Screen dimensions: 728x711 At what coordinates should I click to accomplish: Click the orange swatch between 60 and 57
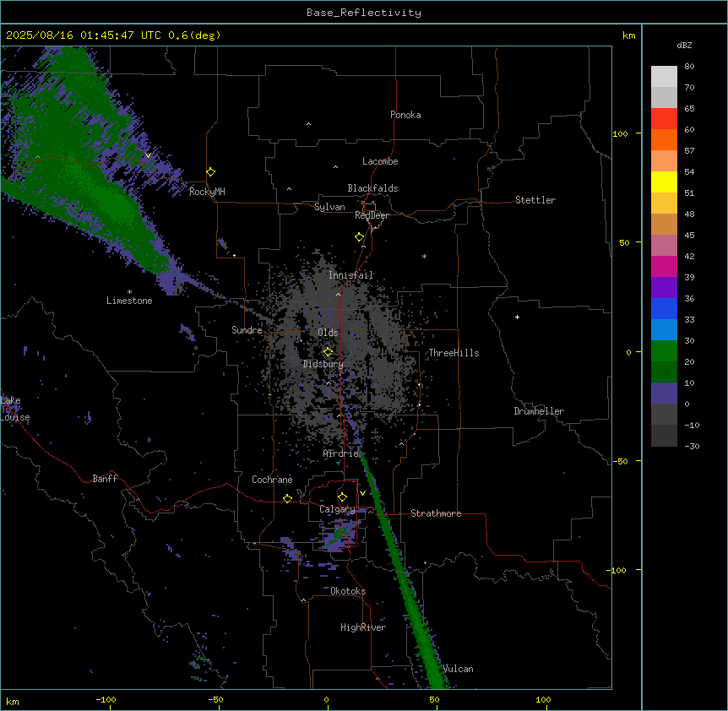(664, 139)
